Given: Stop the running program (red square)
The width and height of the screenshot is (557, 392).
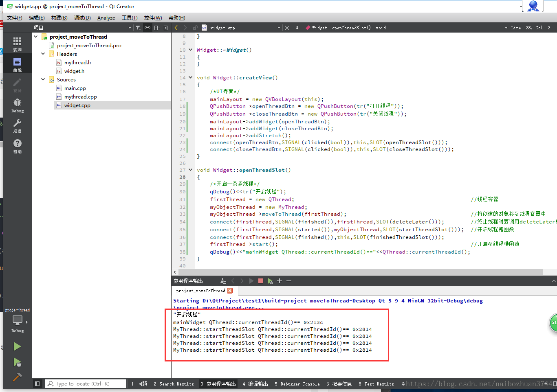Looking at the screenshot, I should point(261,281).
